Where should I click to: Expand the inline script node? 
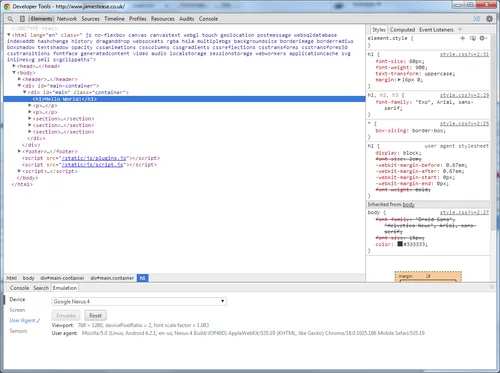click(x=20, y=171)
